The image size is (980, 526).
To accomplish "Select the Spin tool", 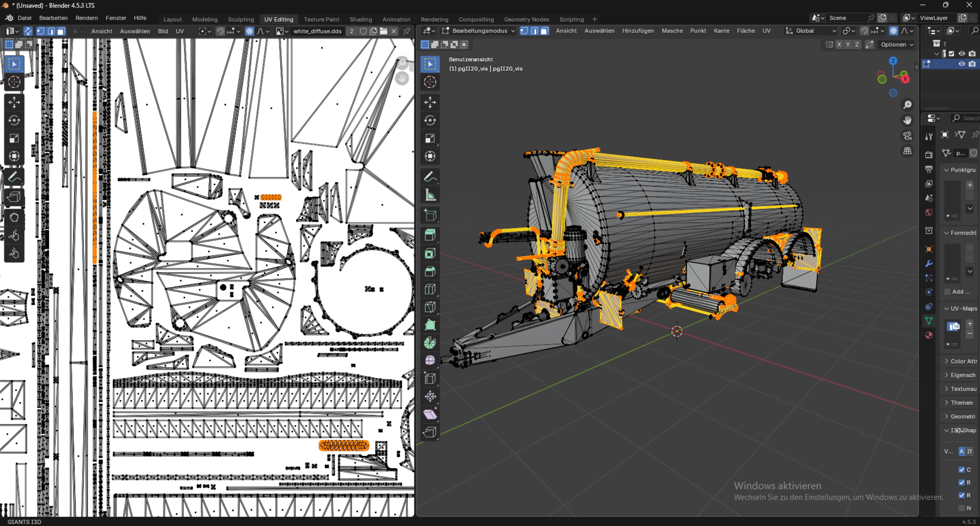I will 430,343.
